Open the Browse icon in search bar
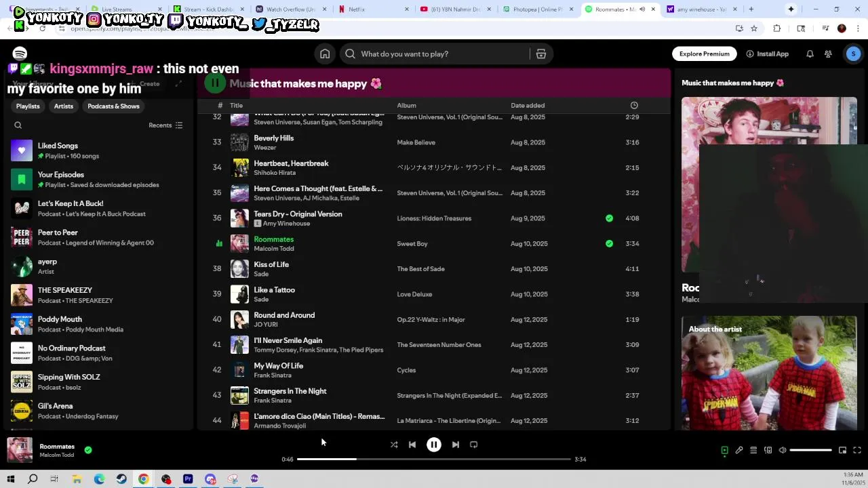The height and width of the screenshot is (488, 868). pyautogui.click(x=541, y=54)
